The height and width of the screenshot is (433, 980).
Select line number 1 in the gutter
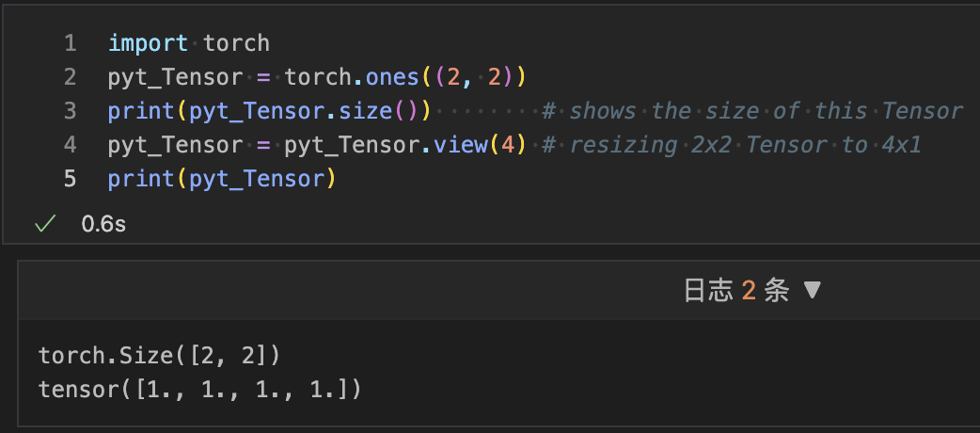click(71, 43)
